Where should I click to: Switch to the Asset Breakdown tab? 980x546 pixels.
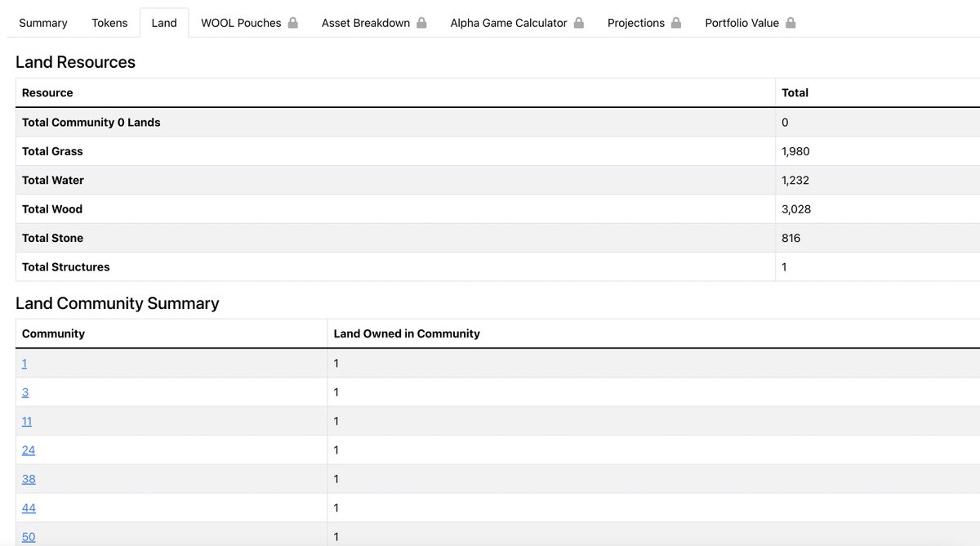tap(365, 23)
